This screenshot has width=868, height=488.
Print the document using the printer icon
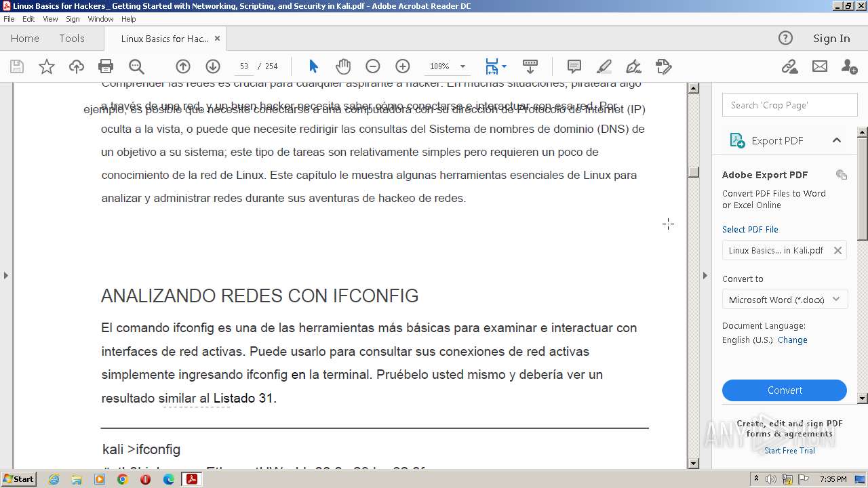[x=106, y=66]
